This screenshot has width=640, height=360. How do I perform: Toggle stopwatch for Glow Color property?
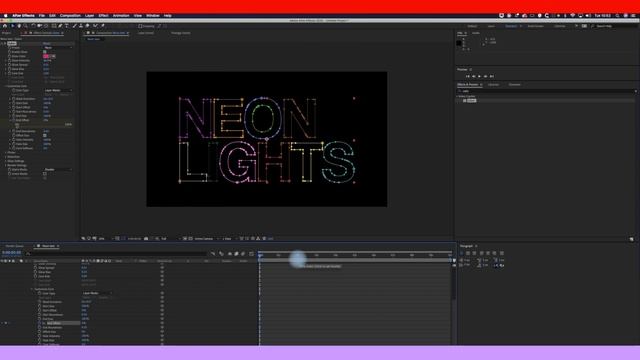tap(9, 56)
